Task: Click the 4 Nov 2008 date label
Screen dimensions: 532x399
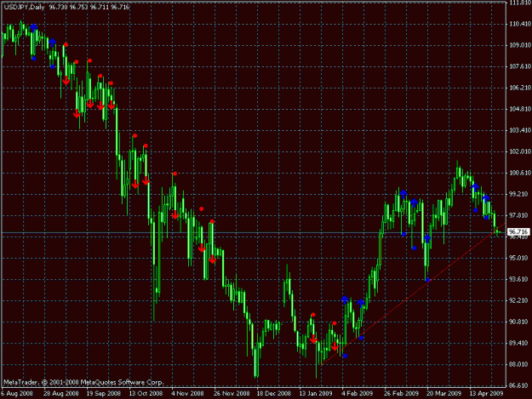Action: tap(187, 394)
